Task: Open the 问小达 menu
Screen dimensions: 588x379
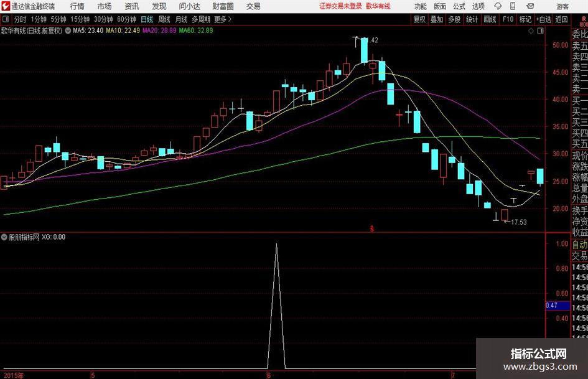Action: [x=189, y=6]
